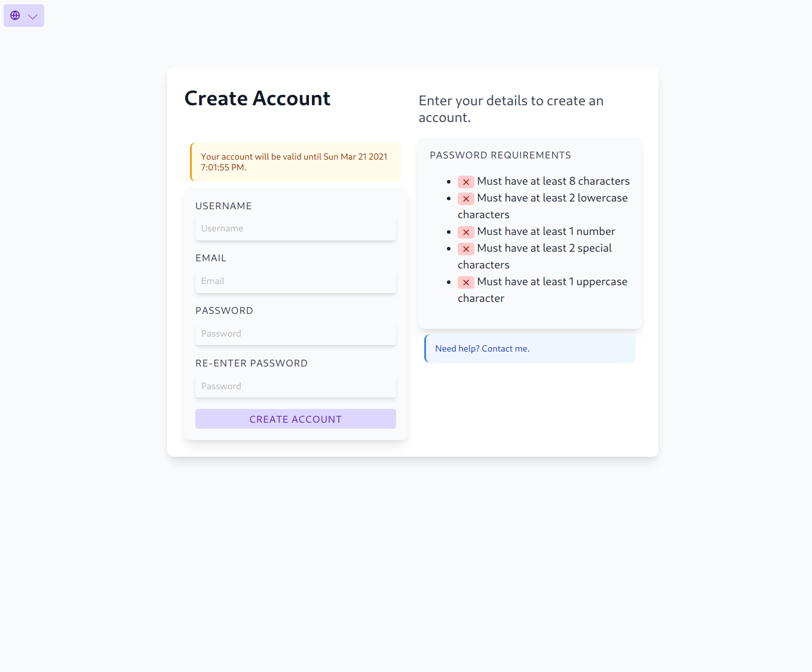This screenshot has width=812, height=672.
Task: Click the globe icon inside the purple button
Action: (x=16, y=16)
